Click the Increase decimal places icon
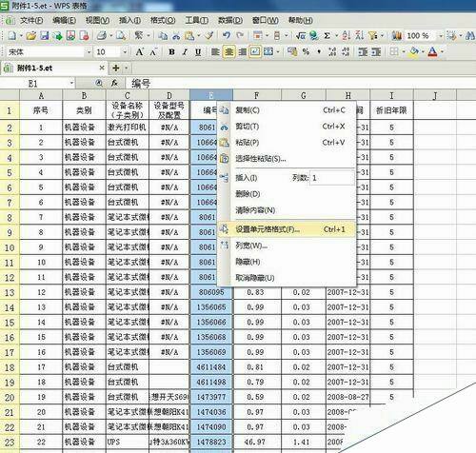 (332, 52)
